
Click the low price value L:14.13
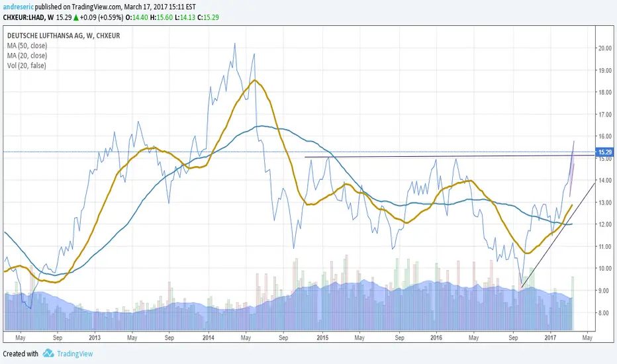click(x=185, y=17)
